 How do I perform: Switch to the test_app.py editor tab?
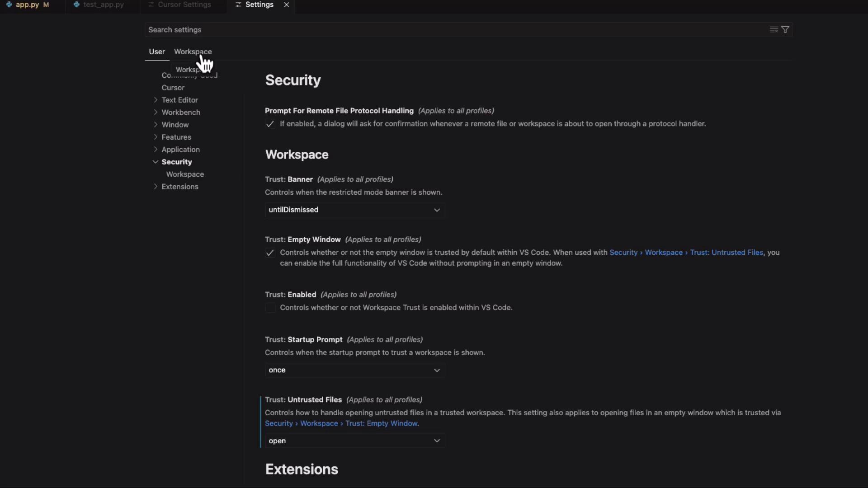point(104,5)
